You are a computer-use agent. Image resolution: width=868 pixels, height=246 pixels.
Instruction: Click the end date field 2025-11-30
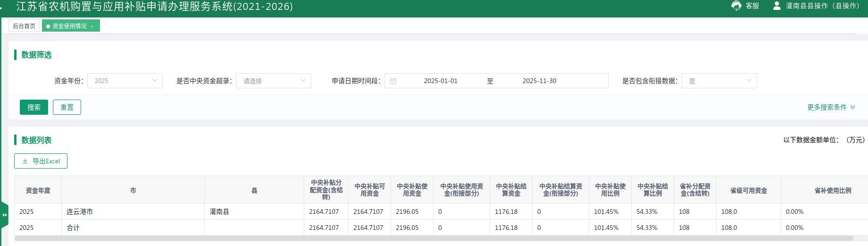[539, 81]
